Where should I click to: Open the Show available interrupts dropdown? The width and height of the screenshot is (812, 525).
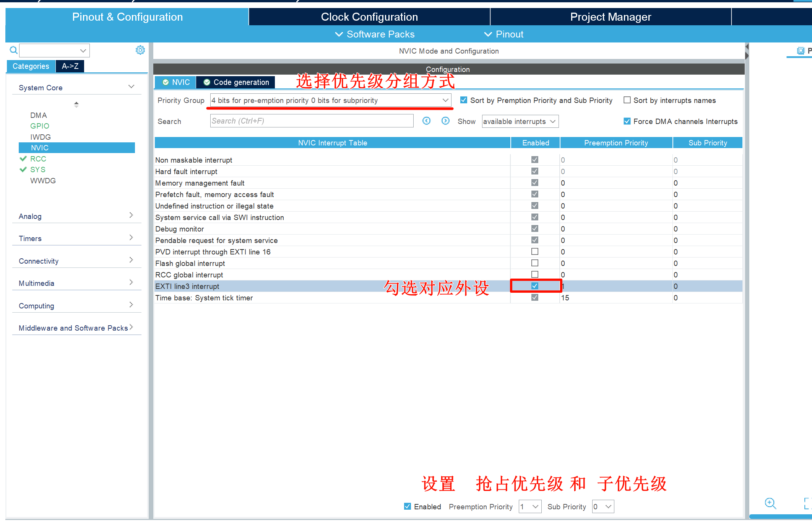tap(520, 121)
